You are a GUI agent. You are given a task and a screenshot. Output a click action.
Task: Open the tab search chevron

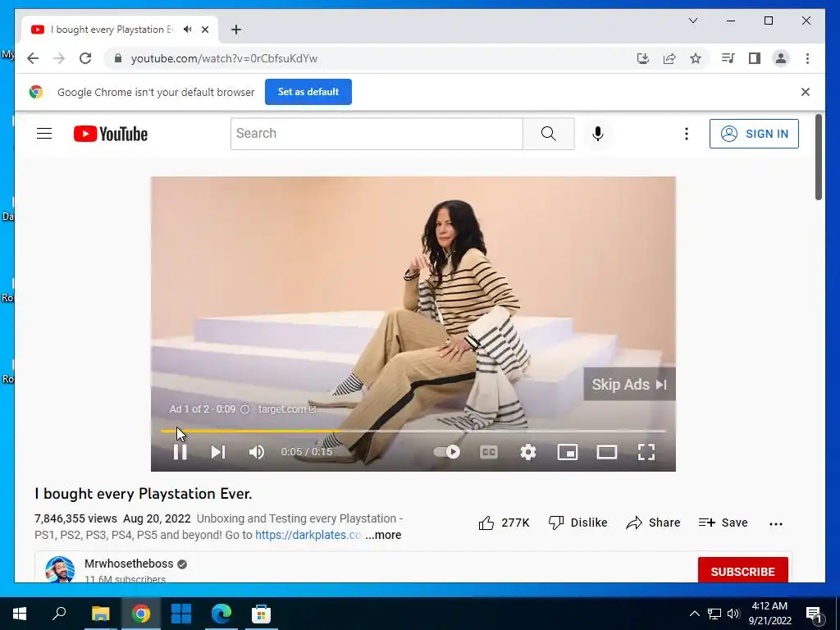692,21
